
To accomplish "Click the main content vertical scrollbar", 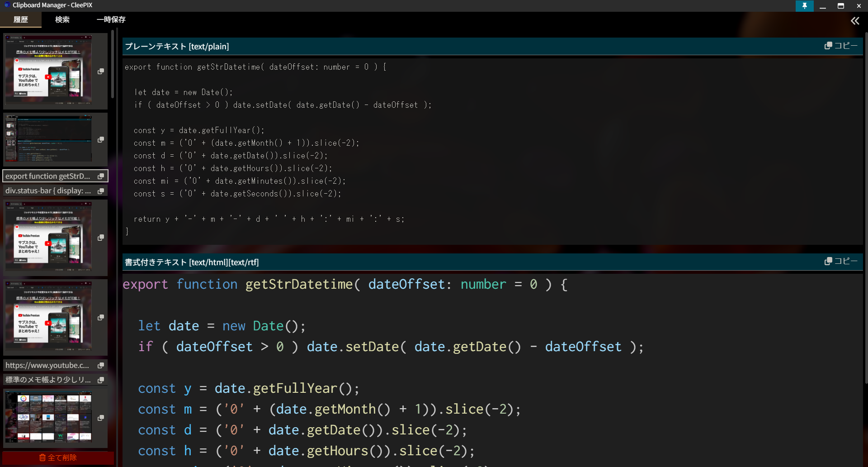I will tap(866, 208).
